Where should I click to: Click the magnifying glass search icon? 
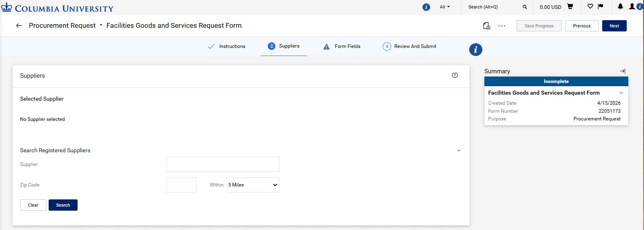(x=525, y=7)
